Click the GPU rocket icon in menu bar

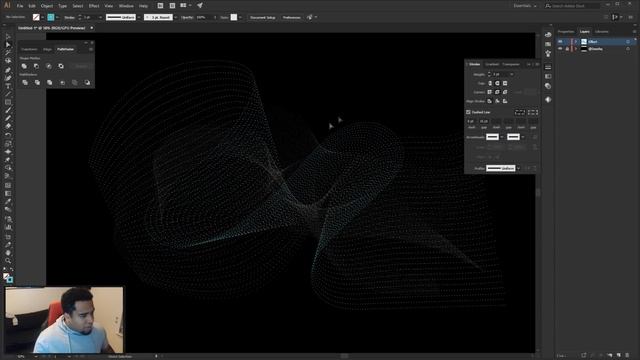click(200, 6)
